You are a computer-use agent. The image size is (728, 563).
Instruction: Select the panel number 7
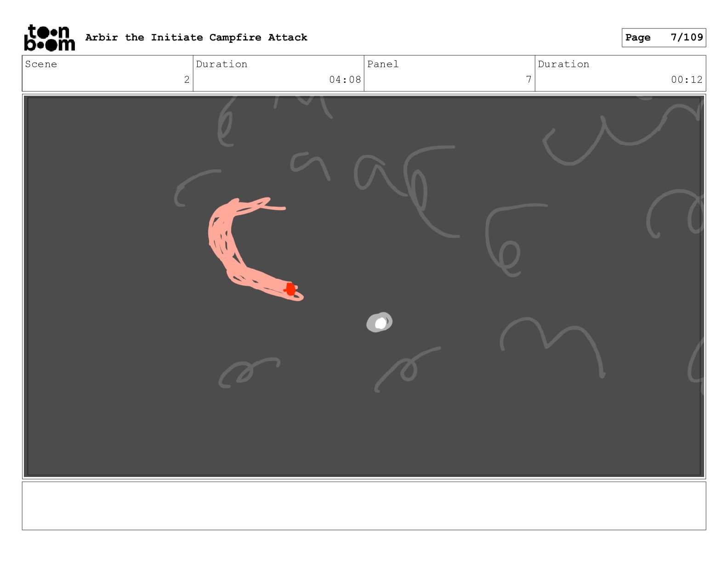(529, 80)
